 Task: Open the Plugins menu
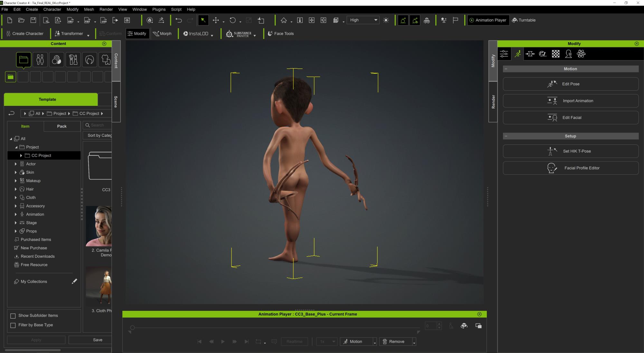[159, 9]
